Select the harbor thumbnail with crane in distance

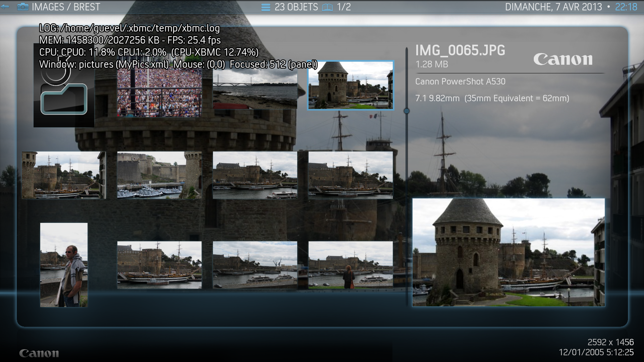click(255, 265)
